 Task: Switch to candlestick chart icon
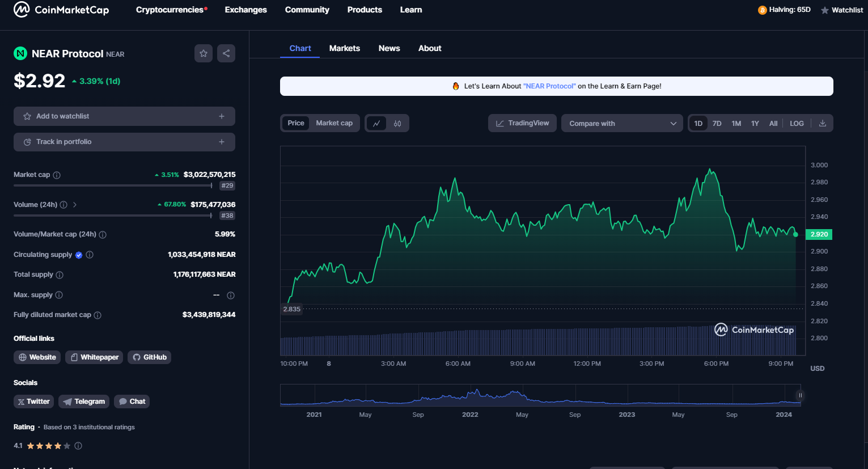[x=397, y=123]
